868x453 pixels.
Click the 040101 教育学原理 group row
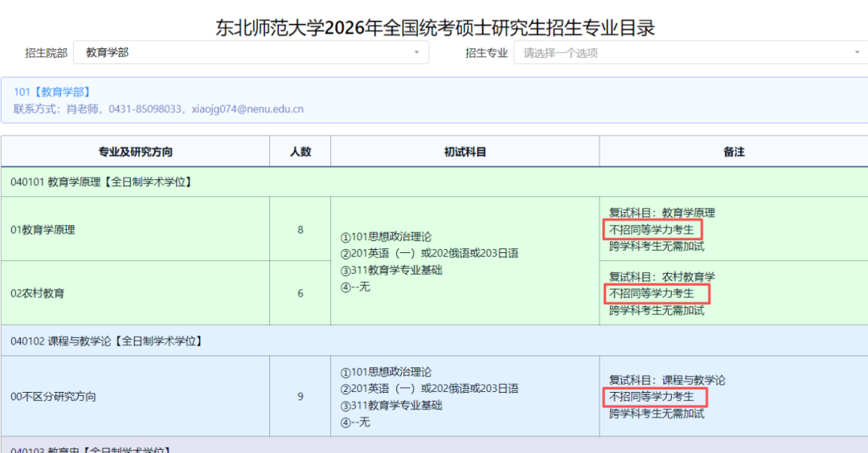tap(101, 182)
